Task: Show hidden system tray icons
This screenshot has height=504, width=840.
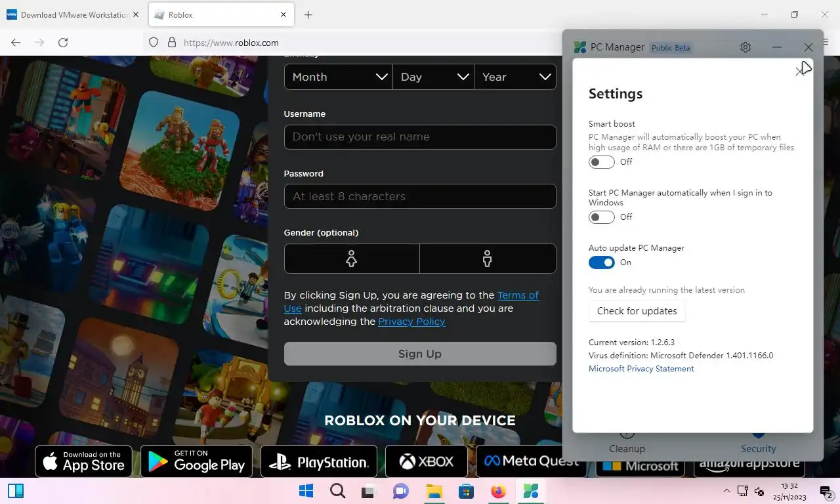Action: pos(726,491)
